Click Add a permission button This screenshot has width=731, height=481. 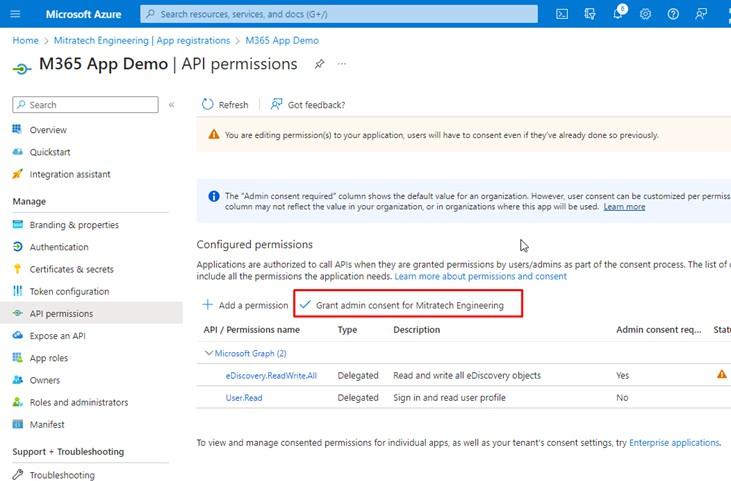click(245, 305)
